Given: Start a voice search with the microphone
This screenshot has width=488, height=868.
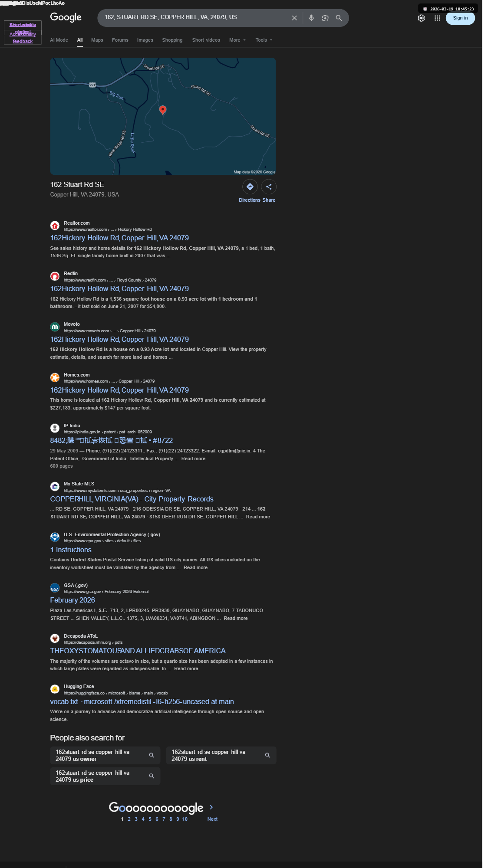Looking at the screenshot, I should tap(311, 18).
